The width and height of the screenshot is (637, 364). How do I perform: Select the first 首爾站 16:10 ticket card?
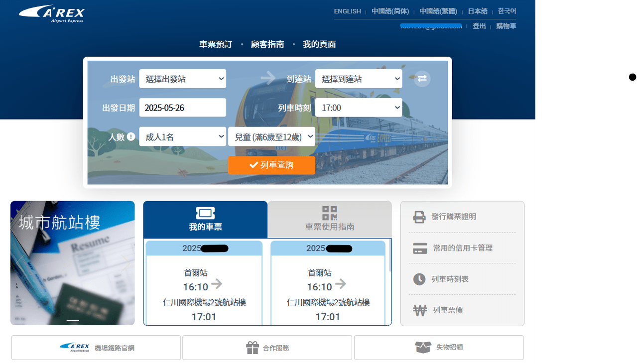coord(204,283)
